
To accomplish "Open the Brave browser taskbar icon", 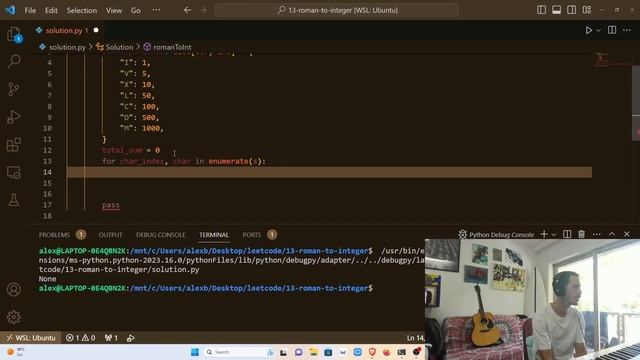I will 372,352.
